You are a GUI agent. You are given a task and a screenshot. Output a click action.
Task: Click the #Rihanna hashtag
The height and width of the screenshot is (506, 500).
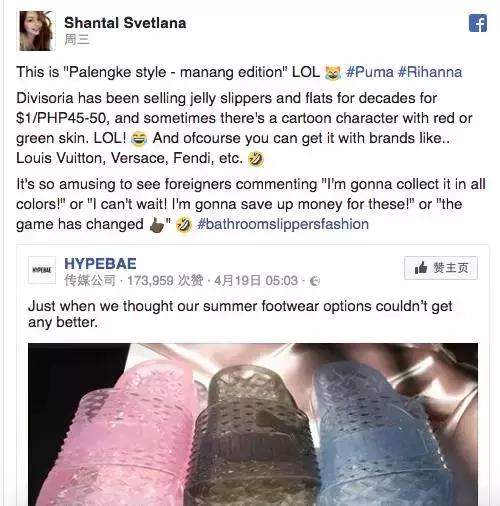(x=430, y=72)
